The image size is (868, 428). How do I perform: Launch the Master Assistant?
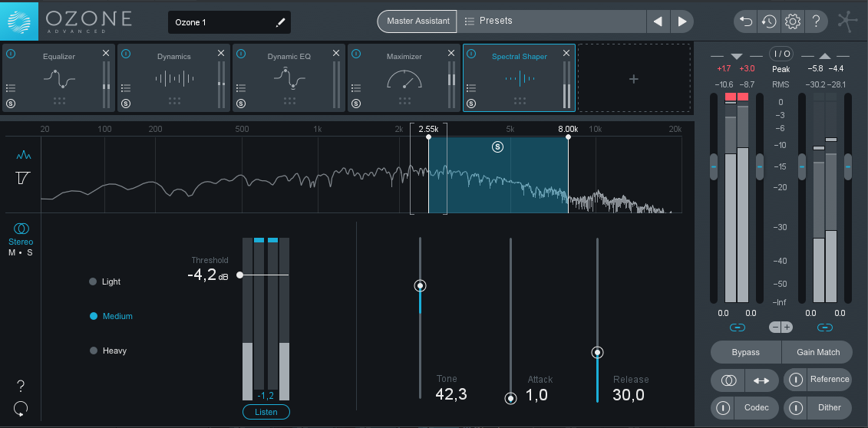[417, 21]
